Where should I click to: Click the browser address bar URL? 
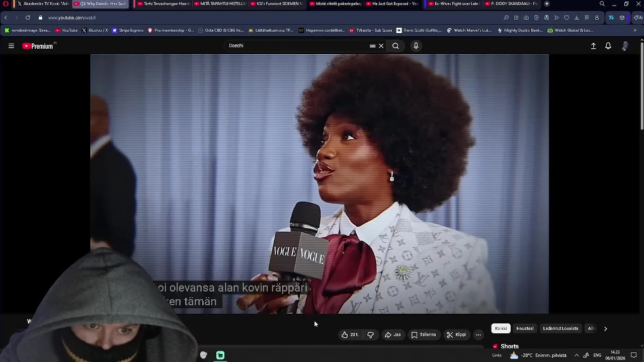[72, 18]
